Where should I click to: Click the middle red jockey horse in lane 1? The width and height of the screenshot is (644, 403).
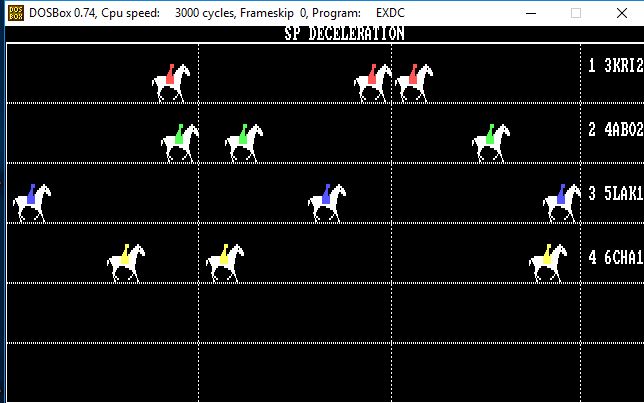pos(373,83)
